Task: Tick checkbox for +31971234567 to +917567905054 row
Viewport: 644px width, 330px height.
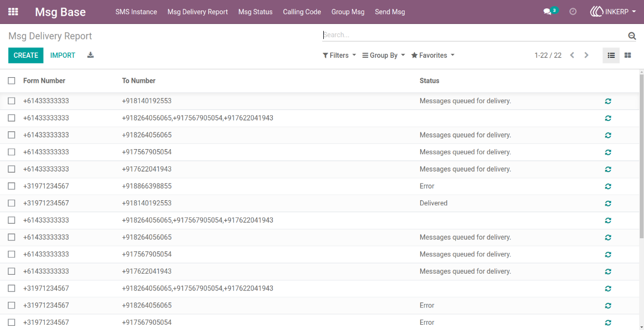Action: 11,323
